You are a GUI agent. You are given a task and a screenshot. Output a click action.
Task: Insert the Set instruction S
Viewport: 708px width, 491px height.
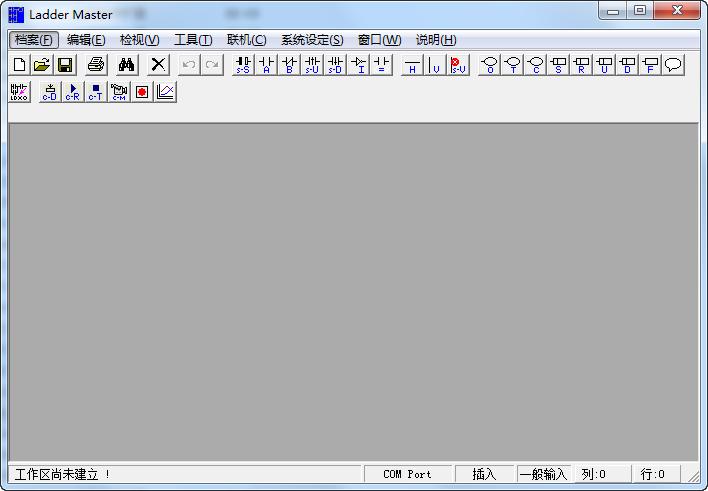(x=559, y=65)
